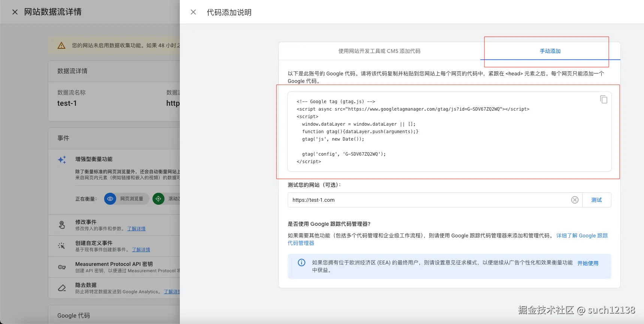Click the 数据流详情 section header
The width and height of the screenshot is (644, 324).
coord(72,71)
